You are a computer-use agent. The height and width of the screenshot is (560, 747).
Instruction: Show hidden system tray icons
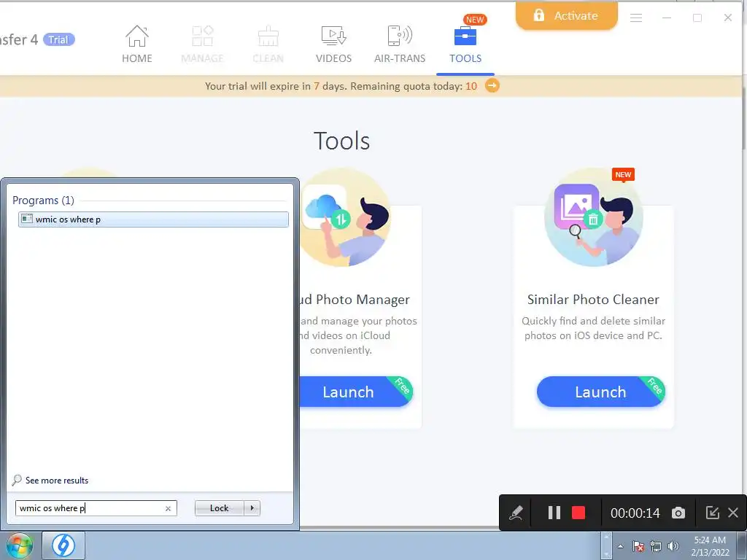click(x=620, y=546)
